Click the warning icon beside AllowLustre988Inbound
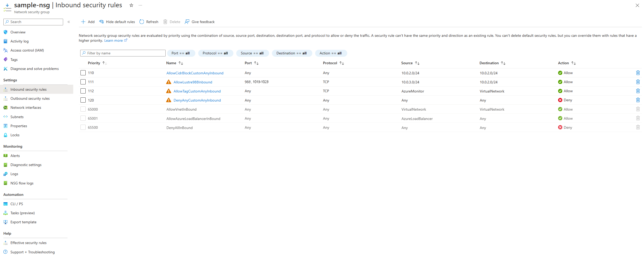The height and width of the screenshot is (258, 644). coord(169,82)
